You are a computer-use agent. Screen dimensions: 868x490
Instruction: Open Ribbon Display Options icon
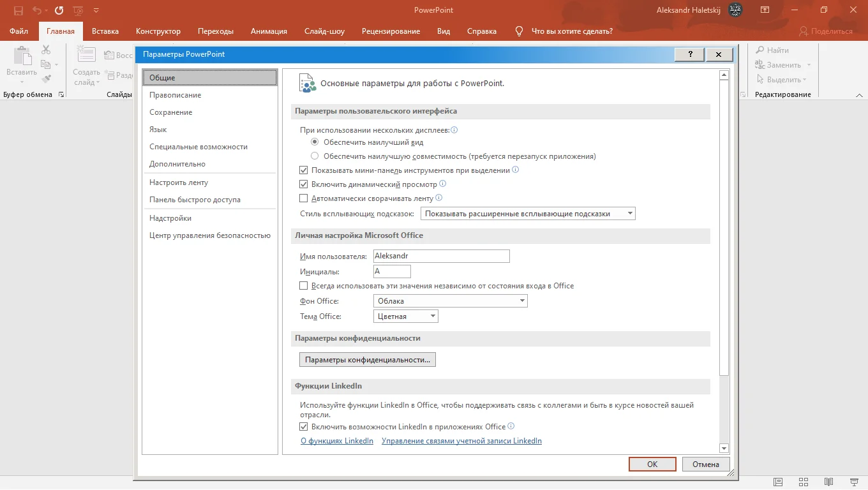point(765,10)
